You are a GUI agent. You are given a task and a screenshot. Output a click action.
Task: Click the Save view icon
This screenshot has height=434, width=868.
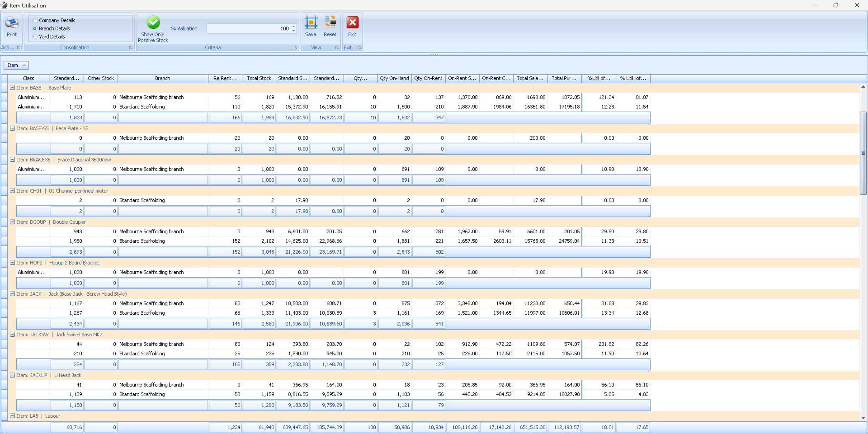pos(311,23)
